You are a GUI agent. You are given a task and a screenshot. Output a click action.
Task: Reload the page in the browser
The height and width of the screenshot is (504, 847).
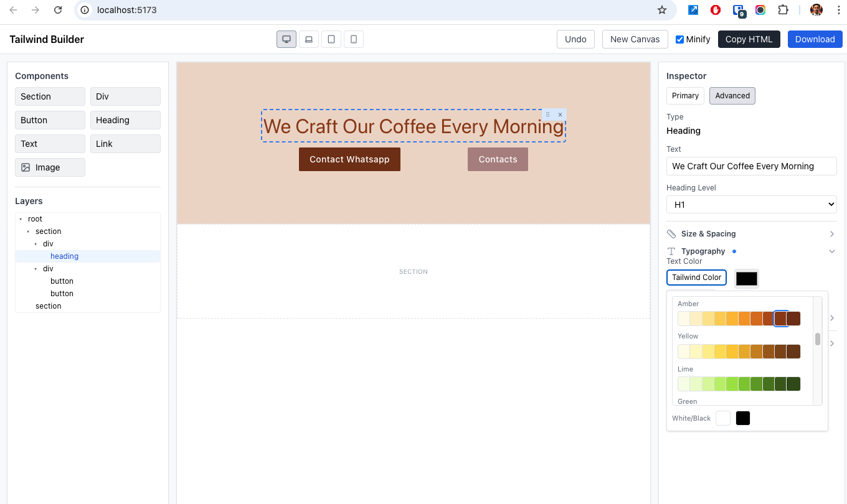point(58,10)
